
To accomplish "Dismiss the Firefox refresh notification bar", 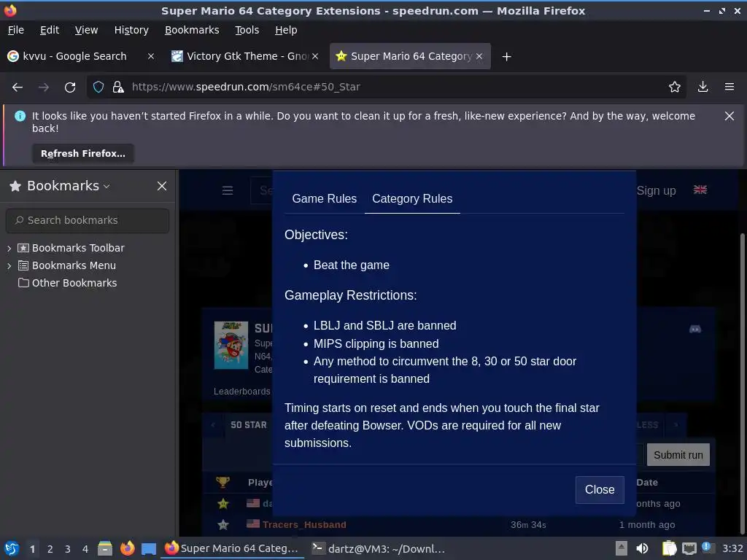I will pyautogui.click(x=729, y=116).
